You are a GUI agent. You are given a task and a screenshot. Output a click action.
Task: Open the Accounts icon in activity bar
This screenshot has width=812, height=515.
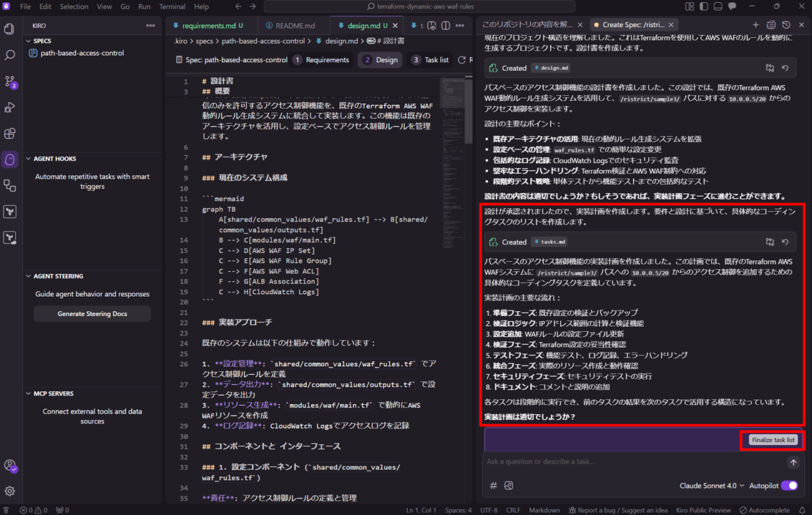tap(10, 466)
